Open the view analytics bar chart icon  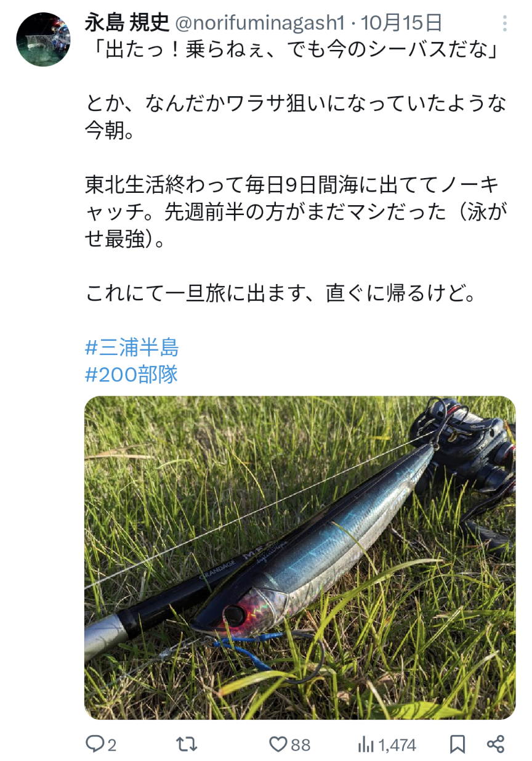pos(366,744)
